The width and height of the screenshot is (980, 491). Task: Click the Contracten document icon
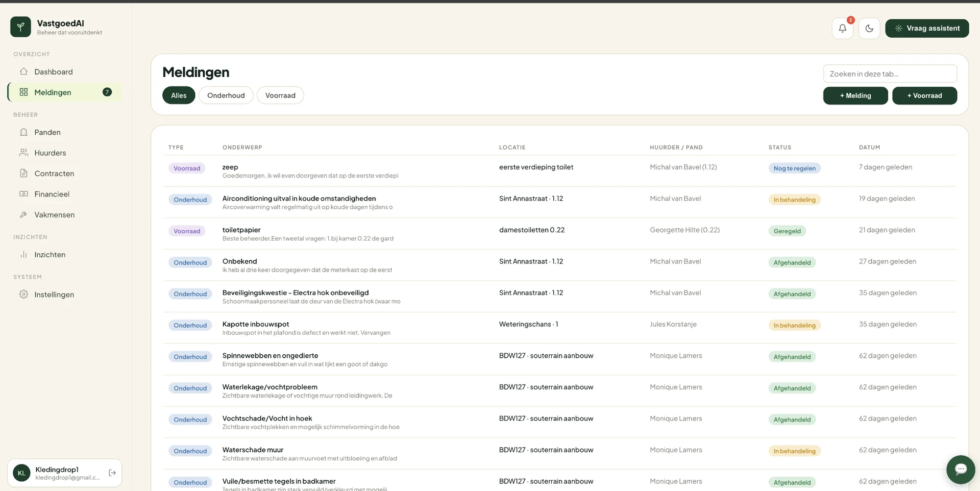24,173
